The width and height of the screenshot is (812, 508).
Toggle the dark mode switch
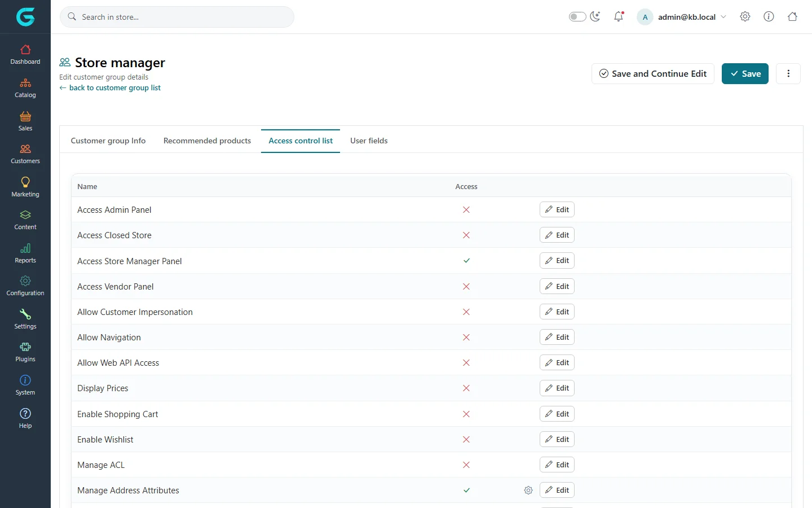pyautogui.click(x=577, y=17)
